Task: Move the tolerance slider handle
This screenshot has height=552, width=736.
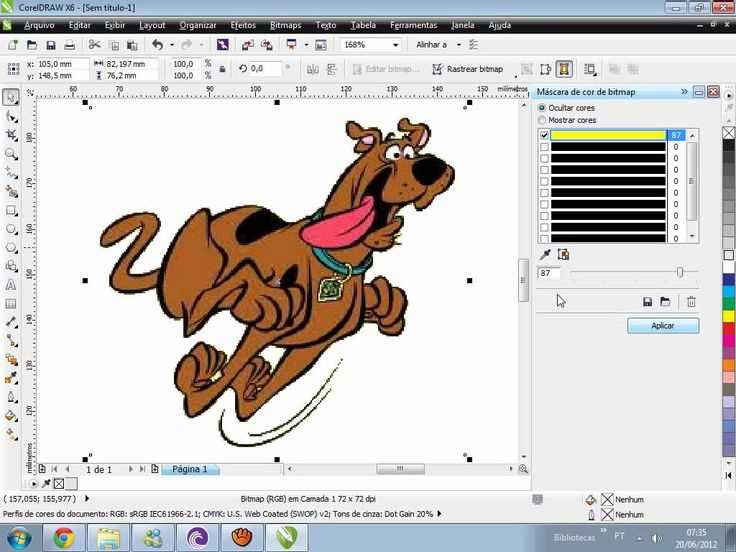Action: coord(680,272)
